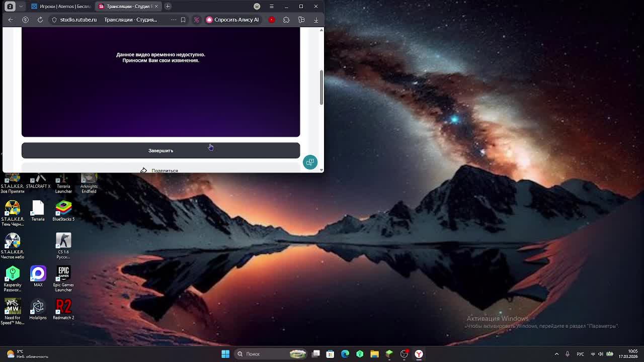Click the page vertical scrollbar thumb
Viewport: 644px width, 362px height.
coord(321,87)
